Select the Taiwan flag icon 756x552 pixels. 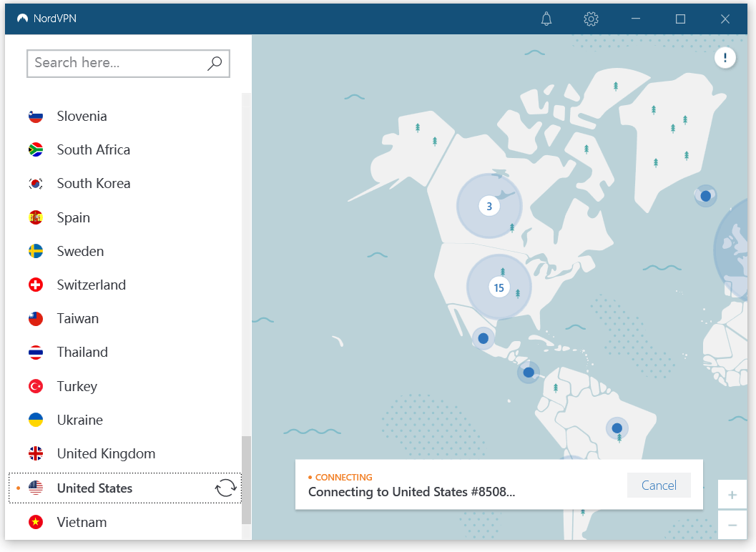36,319
